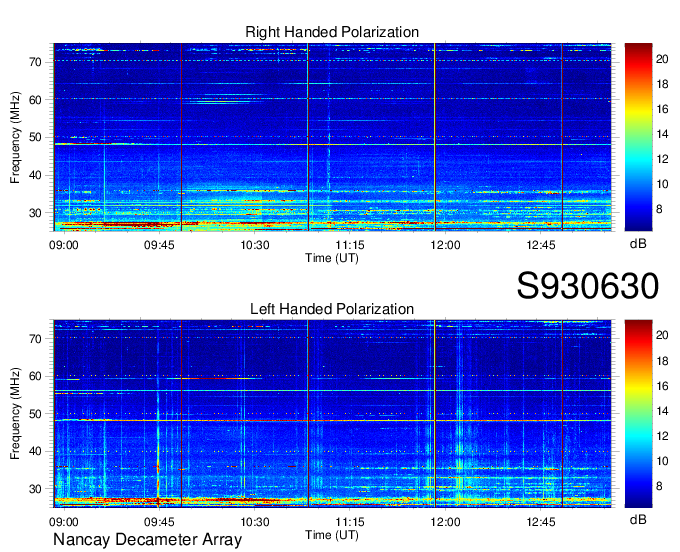680x552 pixels.
Task: Click the 50 MHz tick of Right Handed plot
Action: click(x=36, y=137)
